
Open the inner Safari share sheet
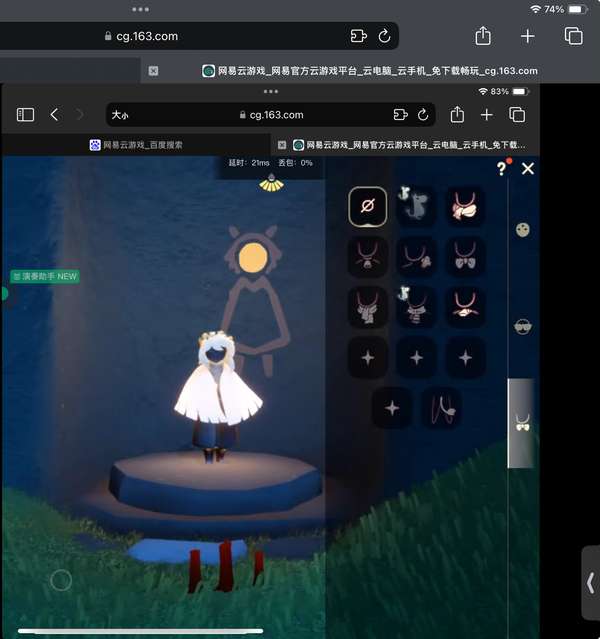457,115
